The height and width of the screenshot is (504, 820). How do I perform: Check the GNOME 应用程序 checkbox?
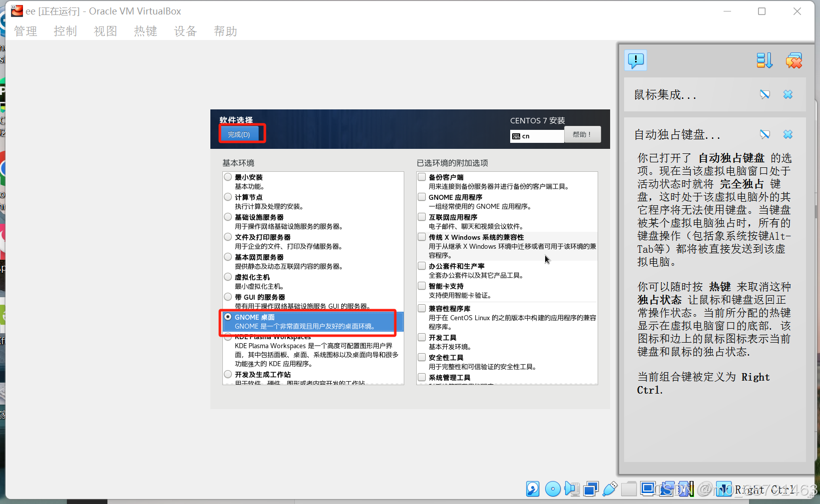[422, 197]
